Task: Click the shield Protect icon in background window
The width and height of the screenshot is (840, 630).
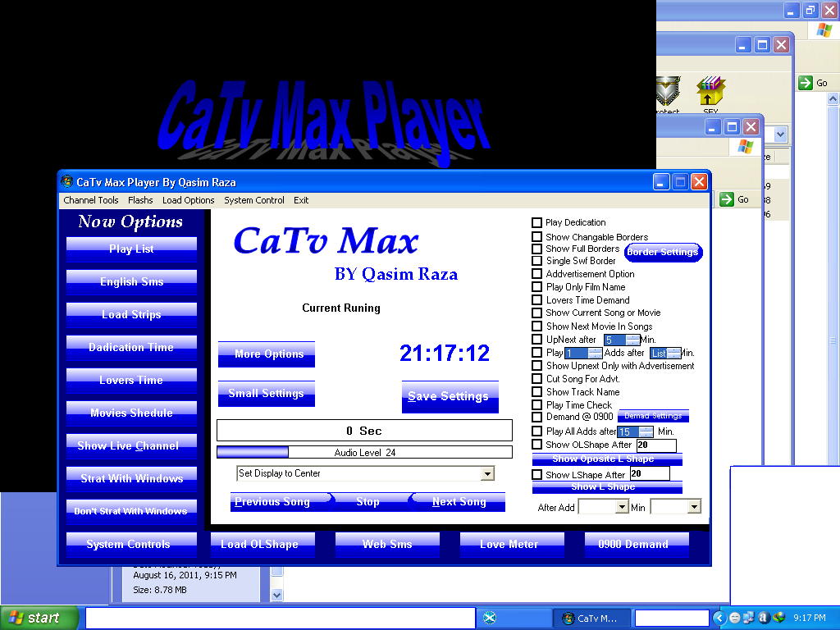Action: pos(668,91)
